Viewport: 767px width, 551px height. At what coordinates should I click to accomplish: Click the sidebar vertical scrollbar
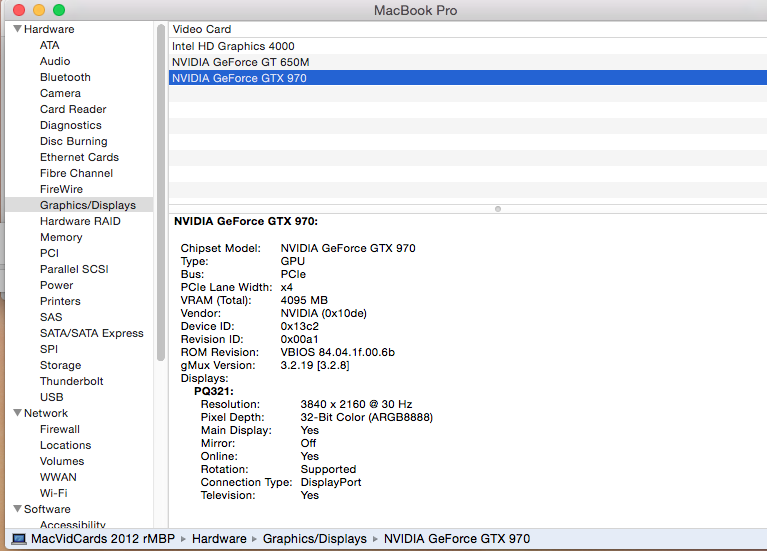[x=160, y=192]
